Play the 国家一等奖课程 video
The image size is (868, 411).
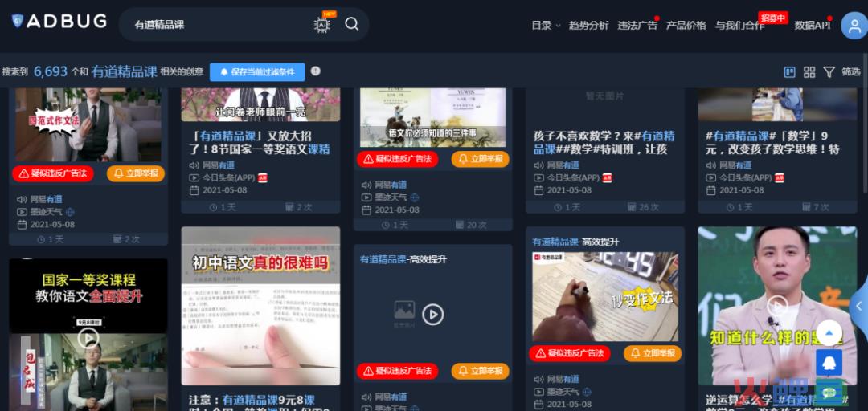(x=88, y=337)
